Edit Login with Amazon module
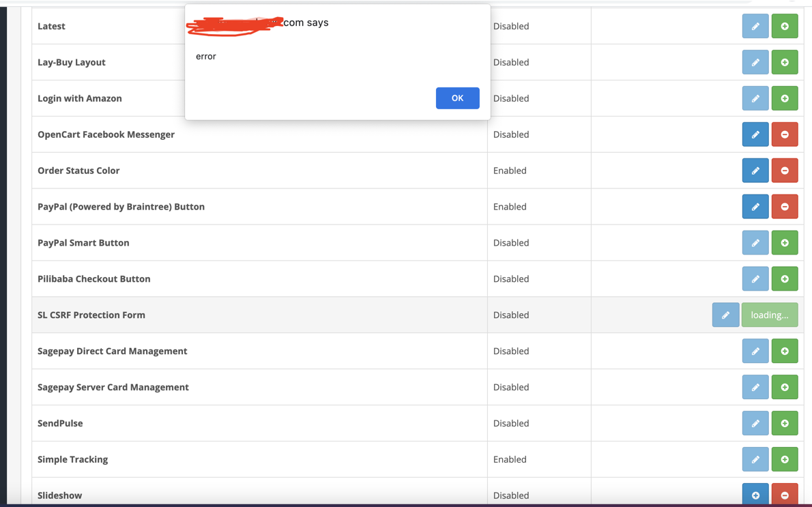The height and width of the screenshot is (507, 812). coord(755,98)
